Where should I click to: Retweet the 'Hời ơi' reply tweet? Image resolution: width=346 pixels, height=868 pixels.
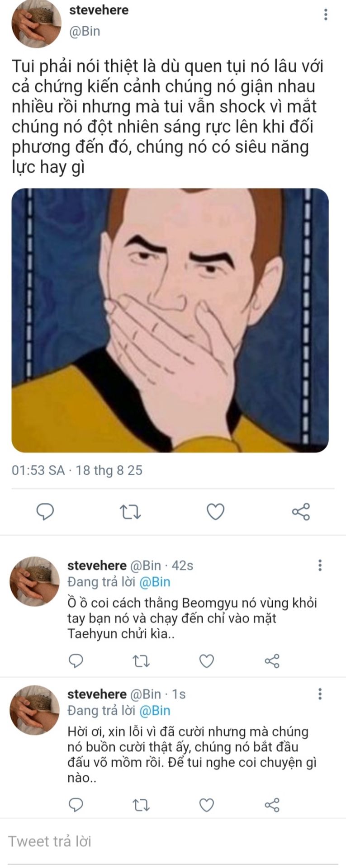click(x=141, y=805)
